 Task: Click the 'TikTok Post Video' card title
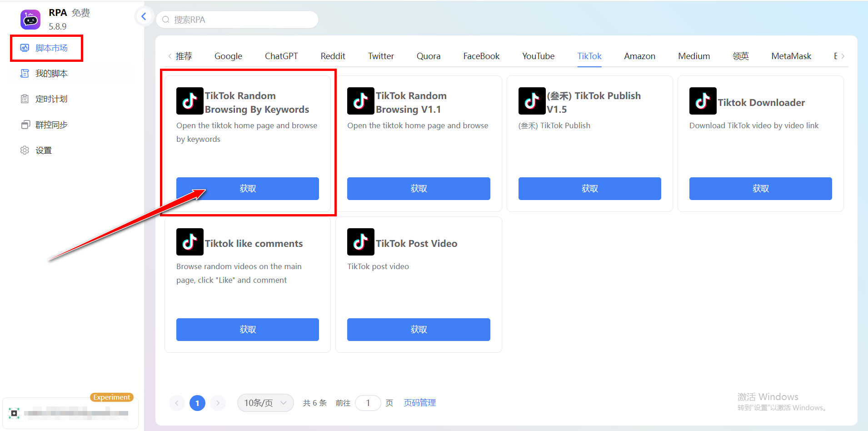[416, 244]
